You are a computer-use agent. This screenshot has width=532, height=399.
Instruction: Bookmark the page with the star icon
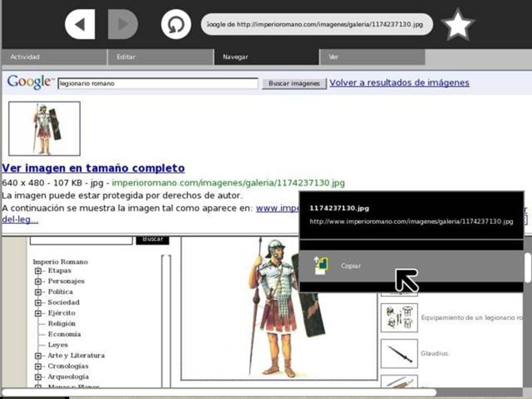[x=457, y=24]
